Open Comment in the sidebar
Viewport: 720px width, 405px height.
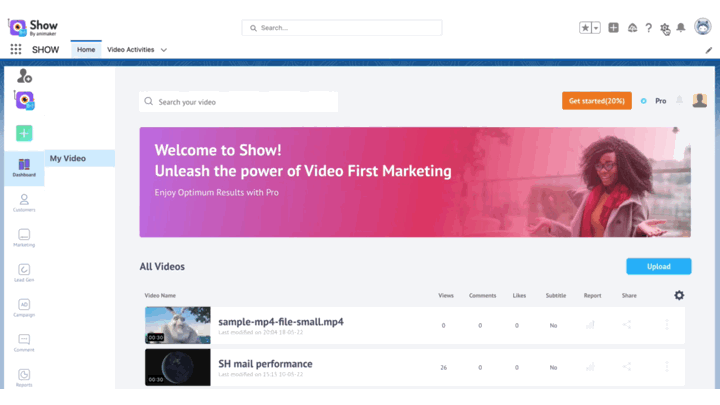coord(24,343)
